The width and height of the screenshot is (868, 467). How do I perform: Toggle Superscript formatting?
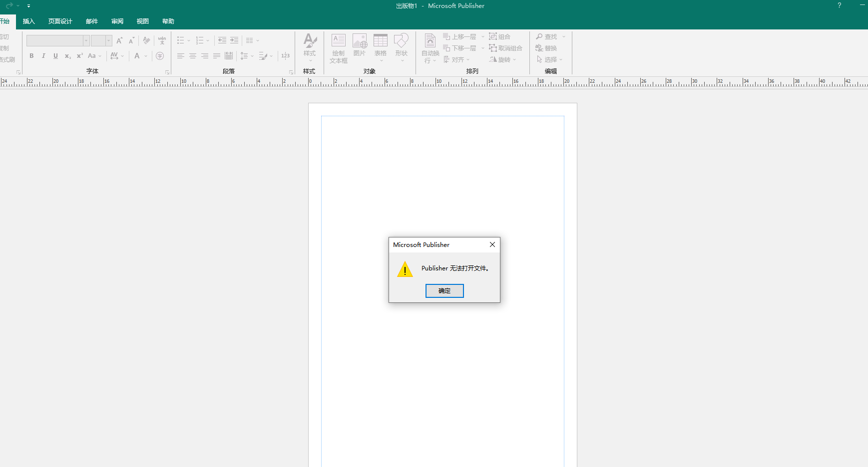pyautogui.click(x=79, y=56)
